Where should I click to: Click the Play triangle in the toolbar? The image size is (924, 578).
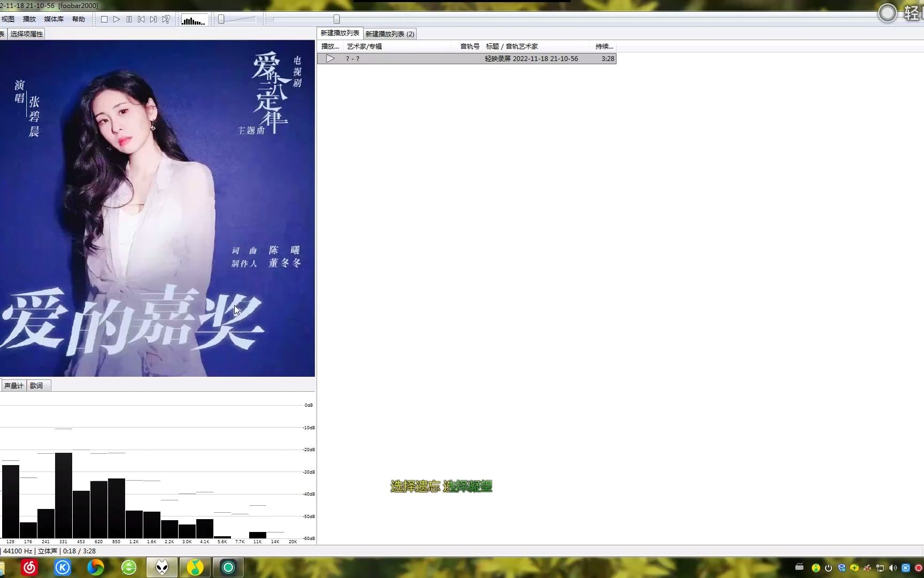click(x=117, y=19)
